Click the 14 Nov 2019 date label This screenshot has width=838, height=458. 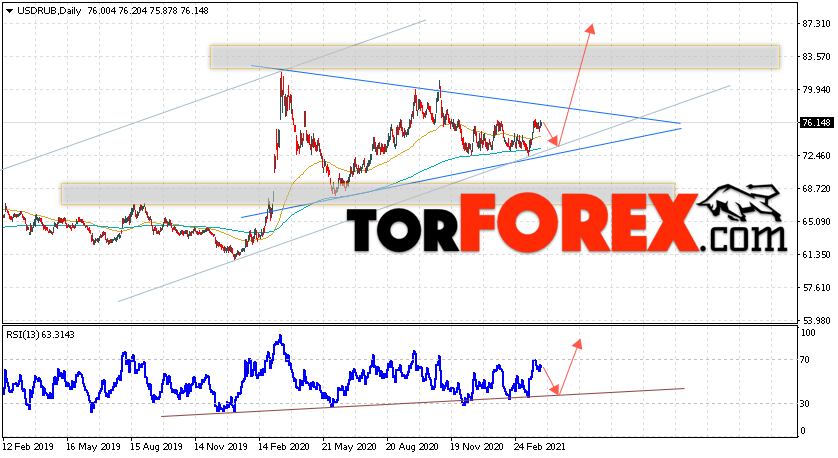[220, 446]
